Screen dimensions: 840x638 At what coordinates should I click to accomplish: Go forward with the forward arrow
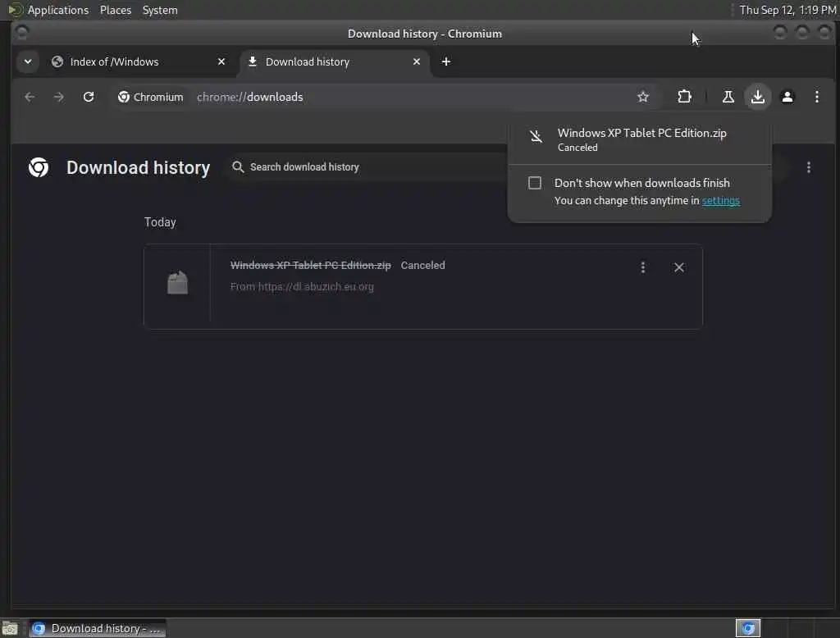click(x=59, y=97)
